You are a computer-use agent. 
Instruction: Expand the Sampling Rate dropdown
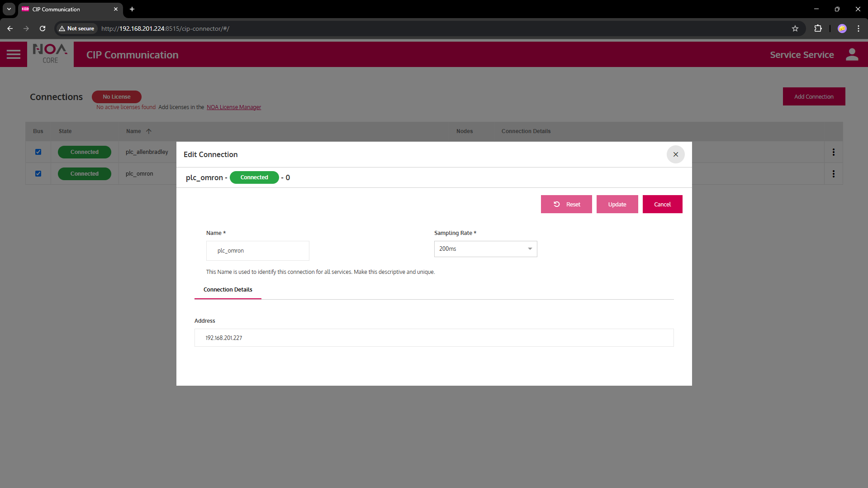[x=485, y=249]
